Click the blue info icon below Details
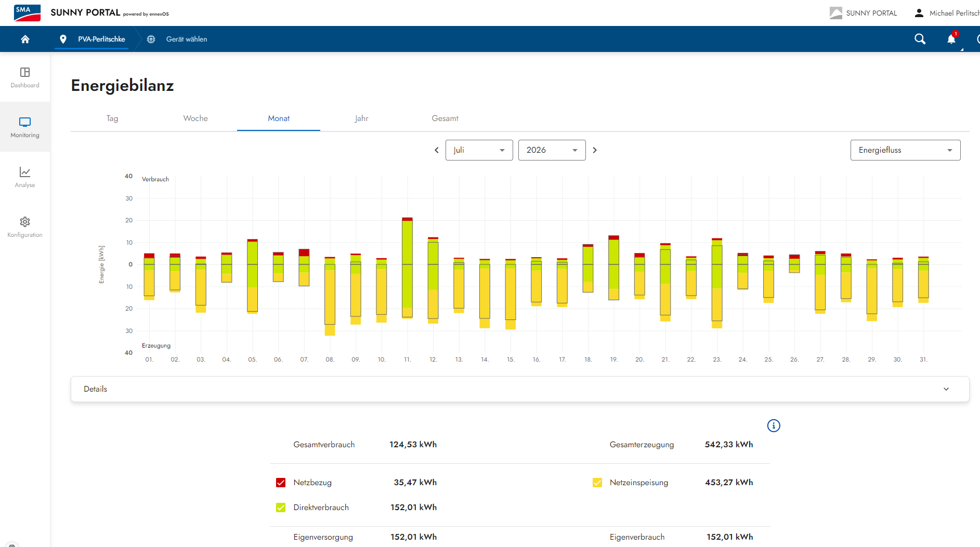Screen dimensions: 980x547 [x=774, y=426]
